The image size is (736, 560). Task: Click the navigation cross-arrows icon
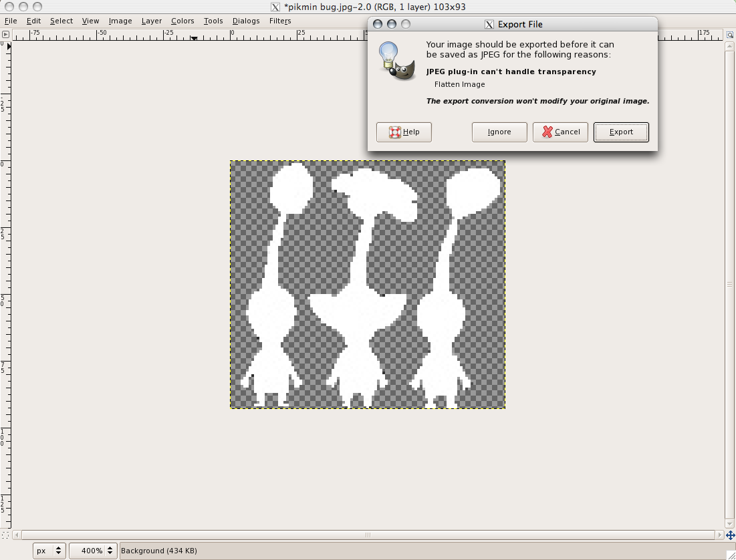[730, 535]
